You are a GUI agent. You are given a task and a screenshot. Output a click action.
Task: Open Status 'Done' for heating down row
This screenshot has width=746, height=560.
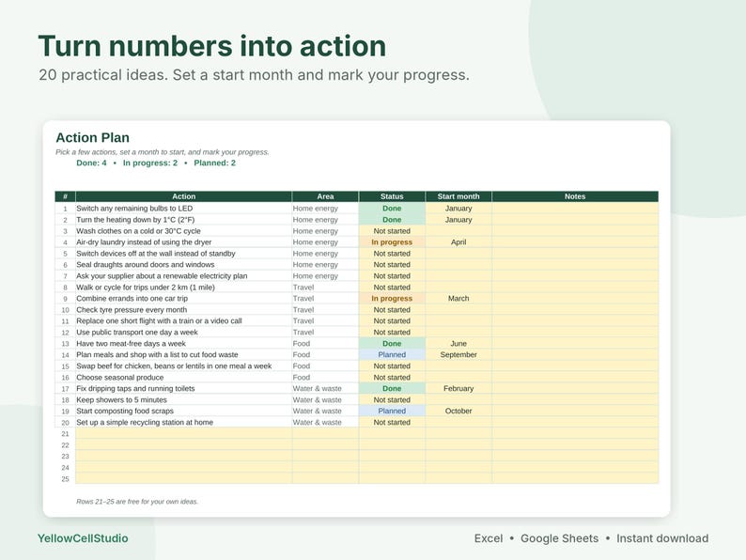tap(392, 220)
